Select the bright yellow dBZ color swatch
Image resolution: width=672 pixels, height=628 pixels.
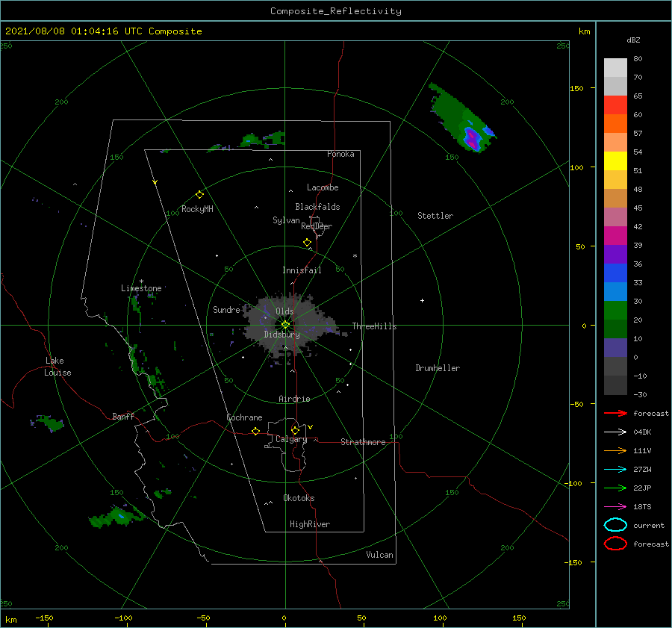pos(615,161)
